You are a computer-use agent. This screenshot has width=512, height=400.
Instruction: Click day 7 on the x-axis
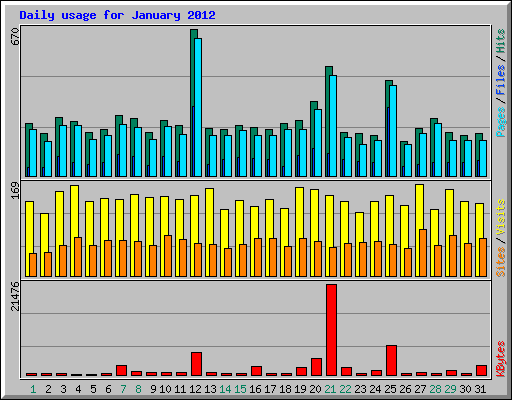tap(123, 389)
